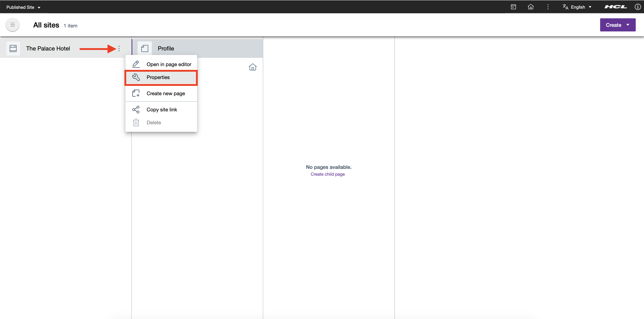
Task: Click the Create child page link
Action: (x=328, y=174)
